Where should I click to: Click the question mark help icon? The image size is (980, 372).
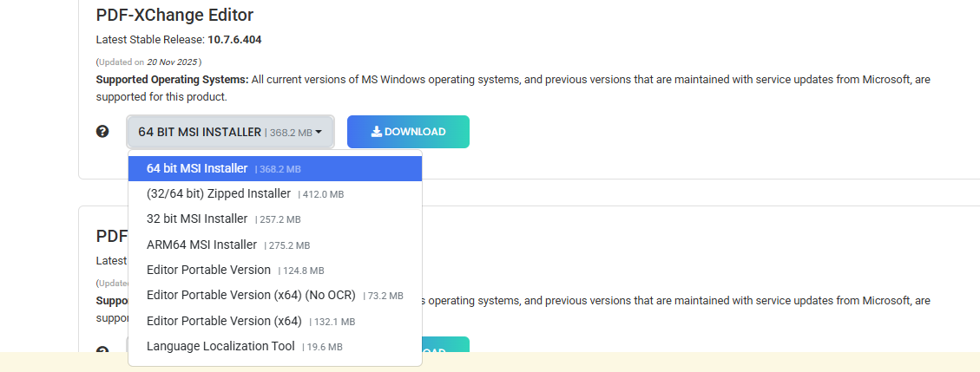pos(102,132)
